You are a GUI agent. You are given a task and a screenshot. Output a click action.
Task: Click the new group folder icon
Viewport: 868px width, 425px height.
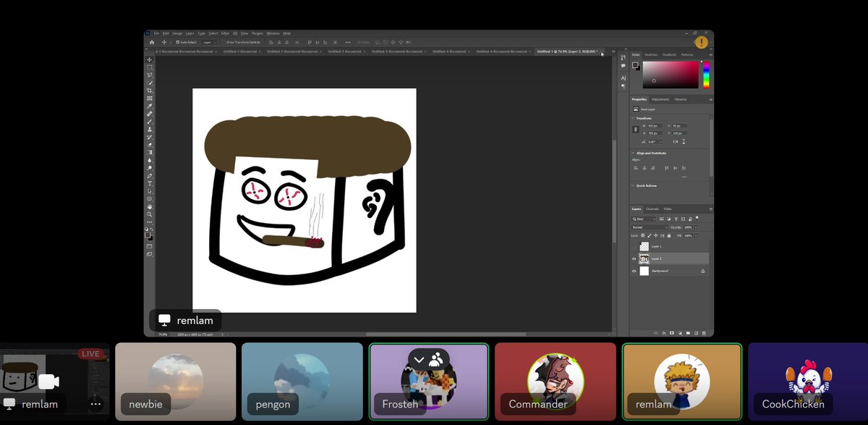[x=688, y=333]
